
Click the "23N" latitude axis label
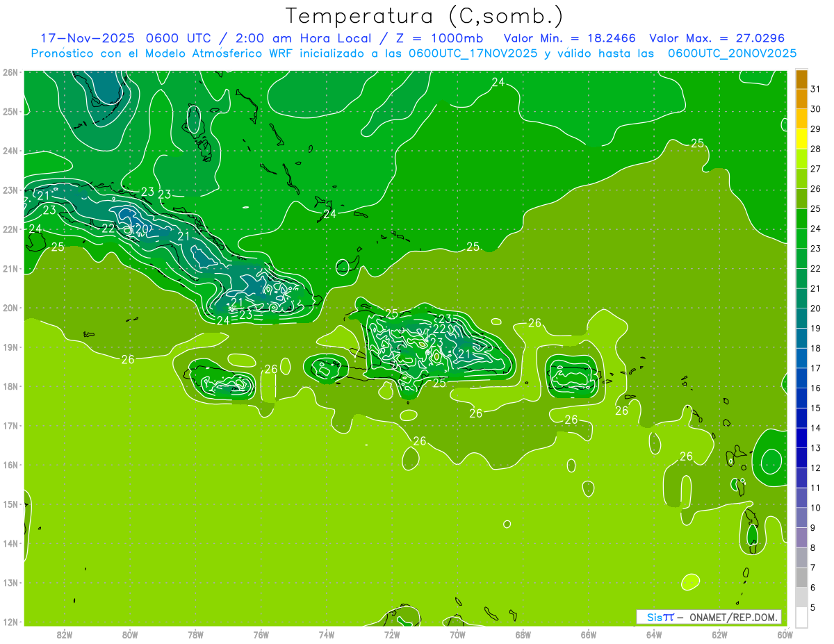(10, 190)
